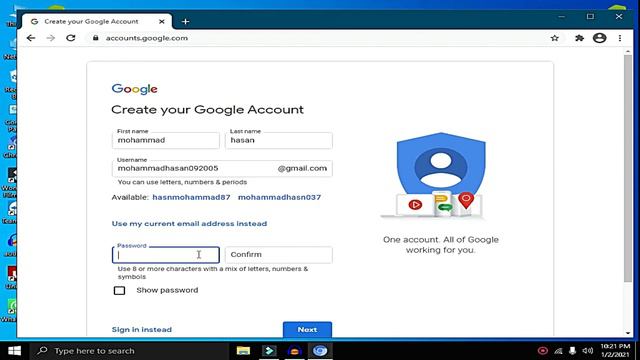Bookmark this page with the star icon
This screenshot has height=360, width=640.
(554, 38)
